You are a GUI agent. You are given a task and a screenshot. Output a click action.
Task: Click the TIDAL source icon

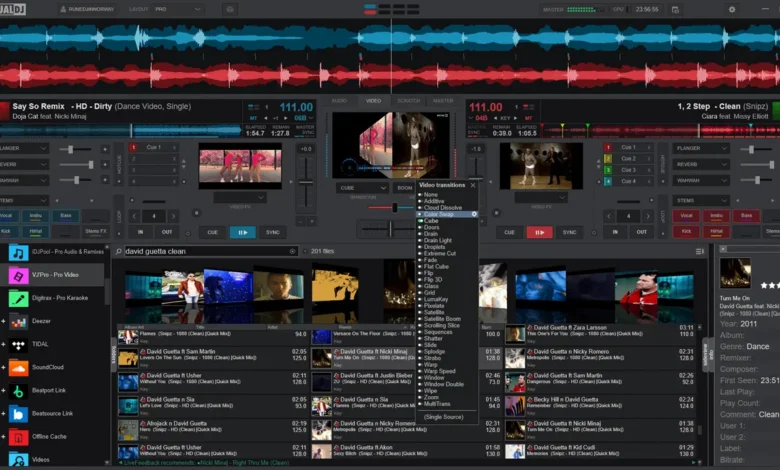click(18, 344)
